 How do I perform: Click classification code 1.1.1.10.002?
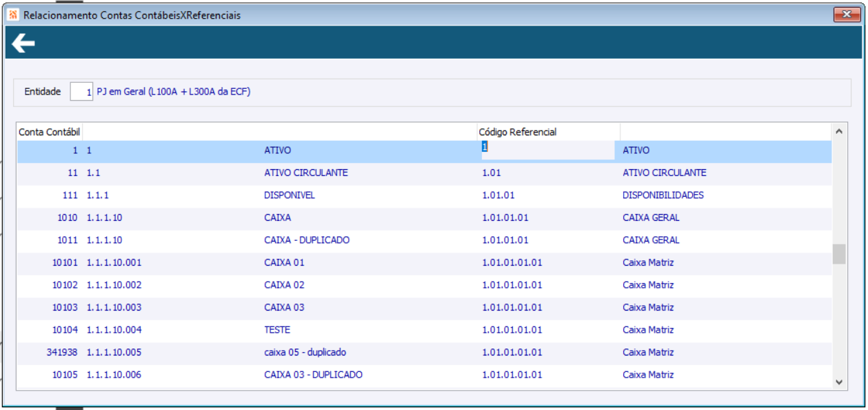(114, 285)
